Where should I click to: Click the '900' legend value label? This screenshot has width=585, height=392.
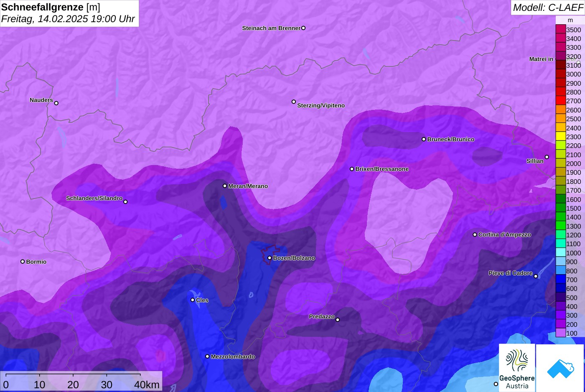pyautogui.click(x=572, y=262)
